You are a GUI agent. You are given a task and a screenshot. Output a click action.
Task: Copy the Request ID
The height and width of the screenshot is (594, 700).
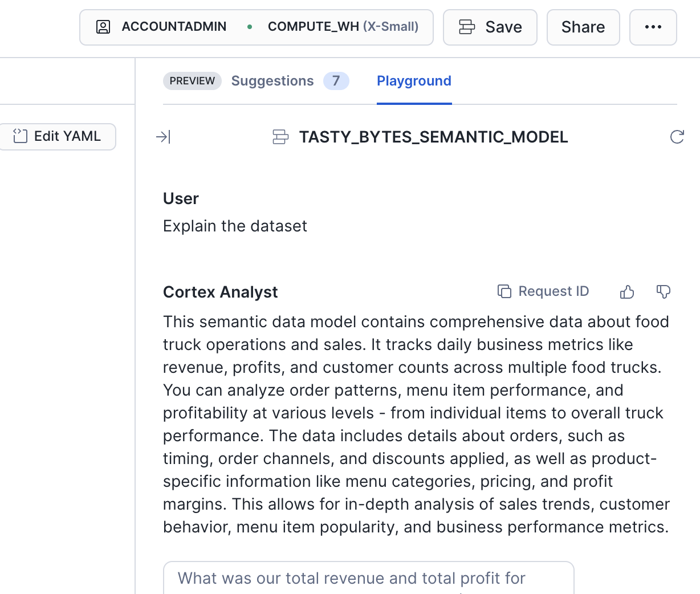coord(543,292)
